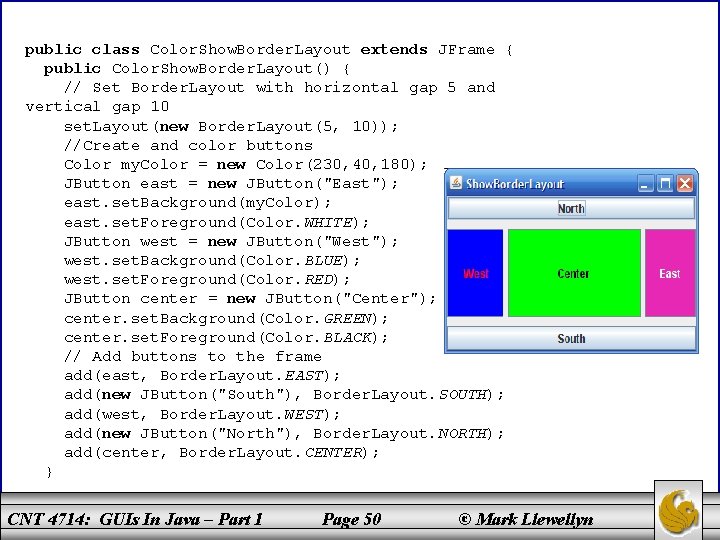Click 'JButton center = new JButton("Center");' line
The width and height of the screenshot is (720, 540).
point(250,299)
